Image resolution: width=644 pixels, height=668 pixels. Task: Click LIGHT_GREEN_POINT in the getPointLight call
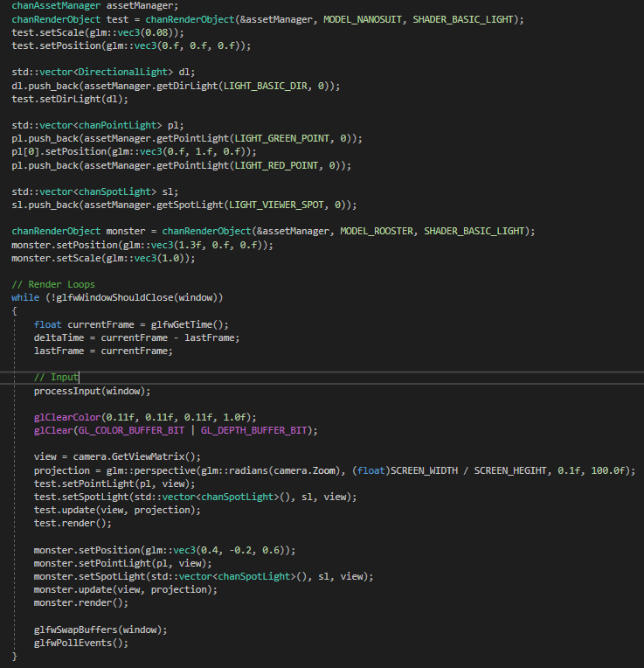click(281, 138)
